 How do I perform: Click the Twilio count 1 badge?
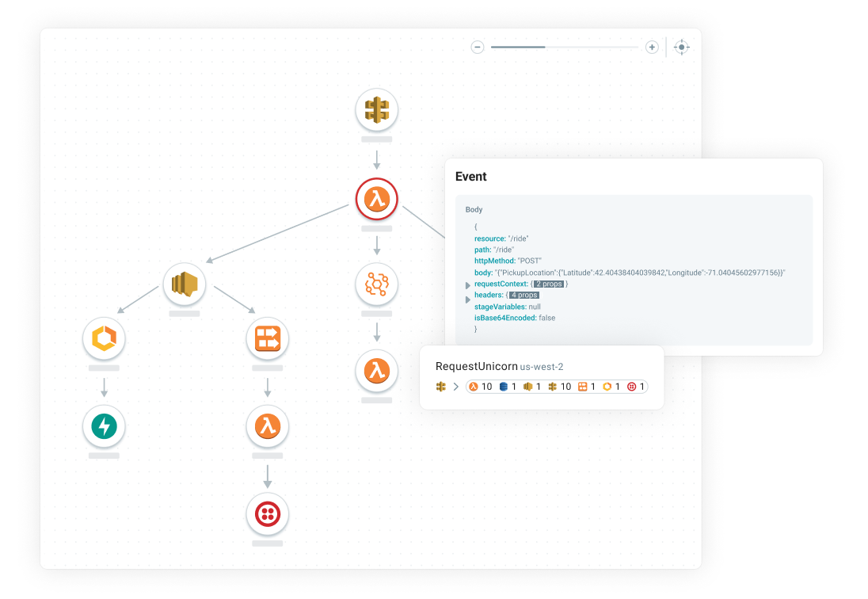coord(635,387)
